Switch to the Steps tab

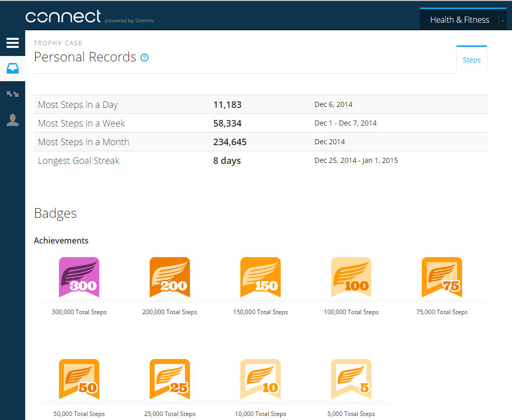click(472, 60)
